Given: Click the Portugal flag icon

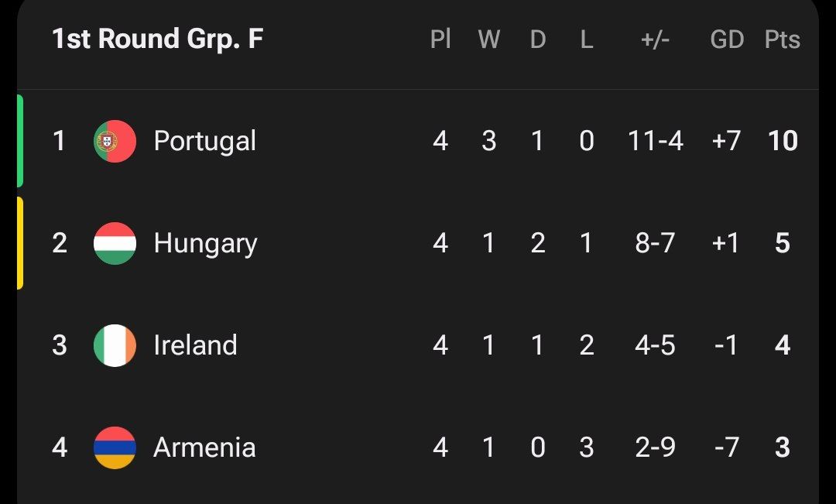Looking at the screenshot, I should coord(115,141).
